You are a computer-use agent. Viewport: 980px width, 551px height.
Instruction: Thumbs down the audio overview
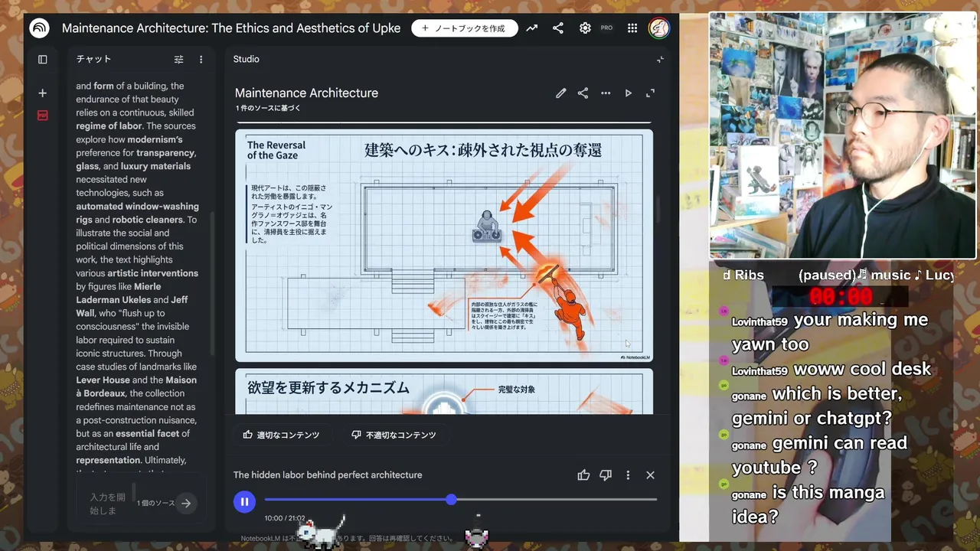[x=606, y=475]
